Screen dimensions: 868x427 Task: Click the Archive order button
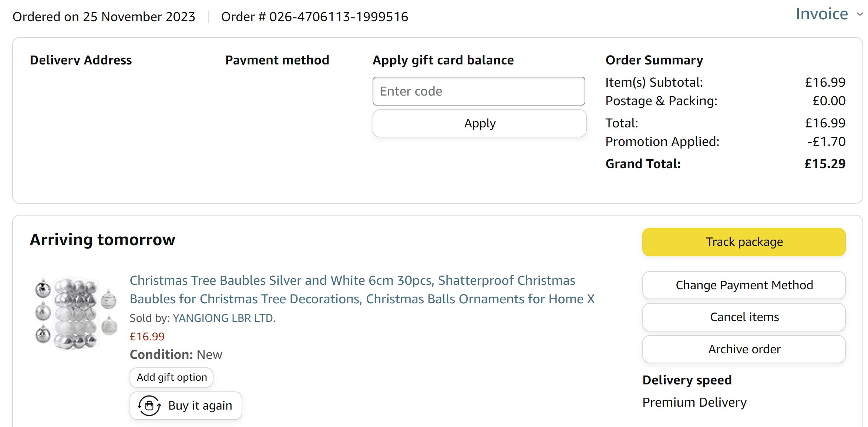(x=744, y=349)
